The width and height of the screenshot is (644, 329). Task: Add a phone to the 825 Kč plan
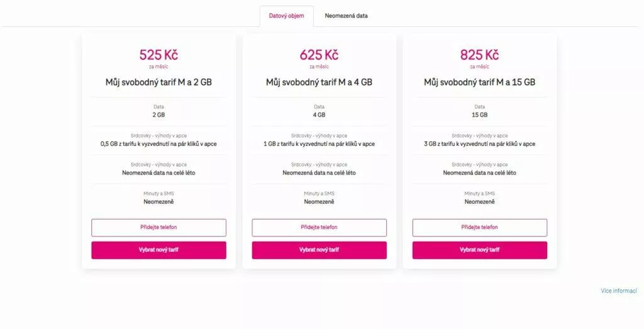(479, 227)
